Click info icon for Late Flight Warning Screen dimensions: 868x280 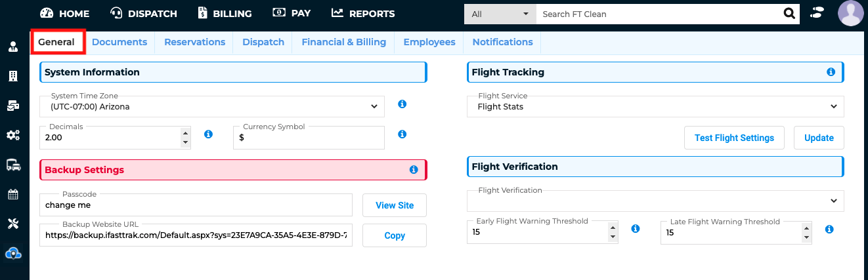[x=829, y=230]
